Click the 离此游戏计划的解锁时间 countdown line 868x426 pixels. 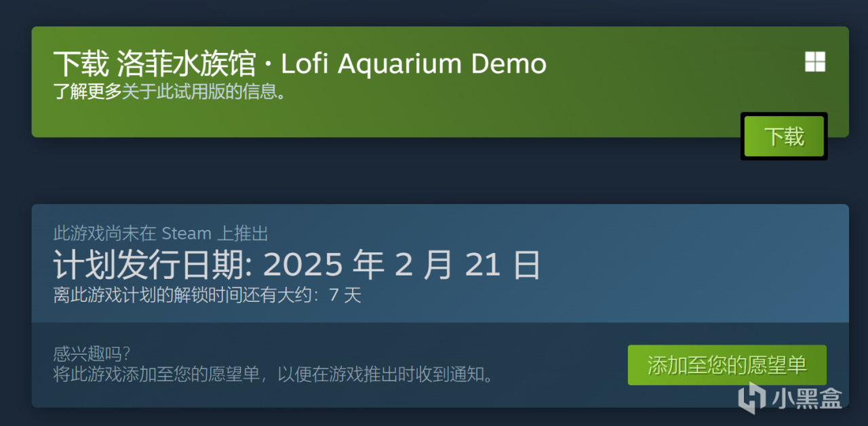tap(208, 295)
